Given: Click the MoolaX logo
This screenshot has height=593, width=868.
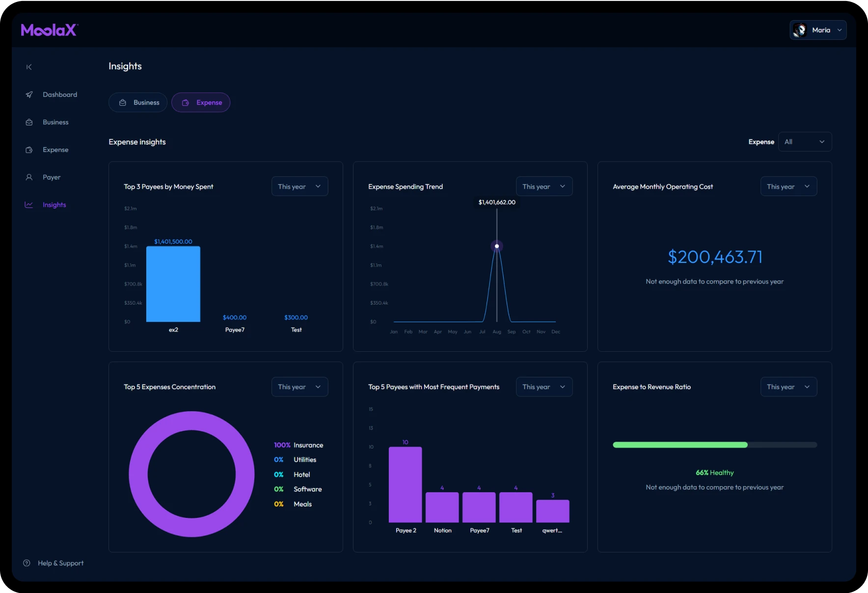Looking at the screenshot, I should (x=49, y=30).
